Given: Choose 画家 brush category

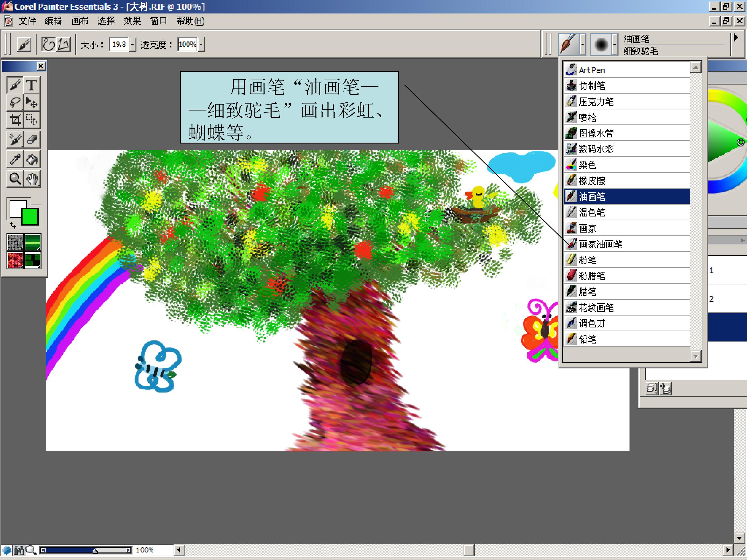Looking at the screenshot, I should 627,228.
